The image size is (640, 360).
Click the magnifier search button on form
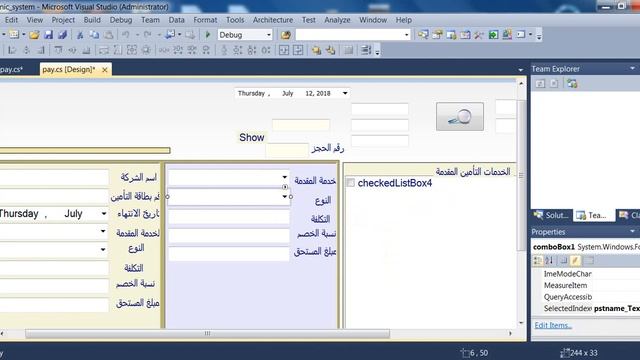click(460, 117)
